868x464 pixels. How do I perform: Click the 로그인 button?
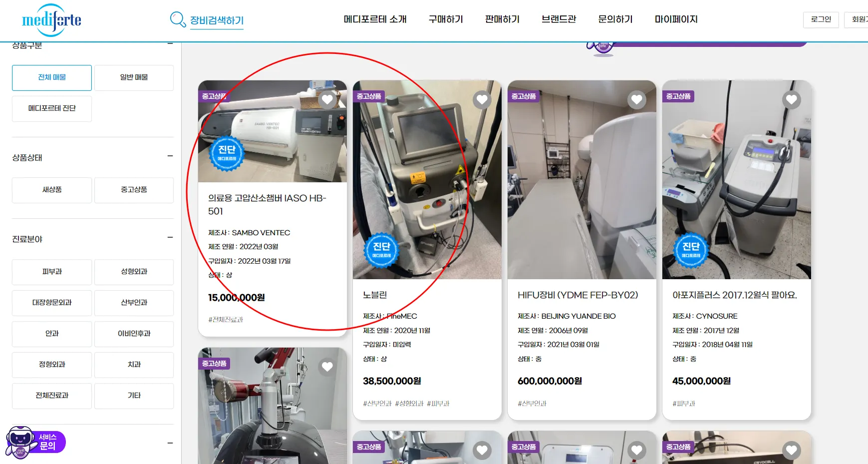(x=821, y=19)
